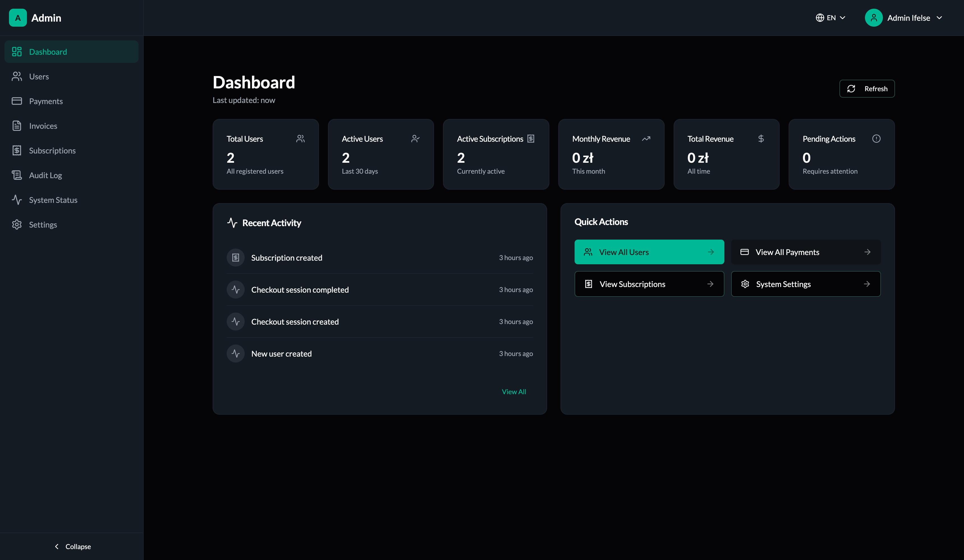Click the View All Payments button
Viewport: 964px width, 560px height.
[806, 252]
